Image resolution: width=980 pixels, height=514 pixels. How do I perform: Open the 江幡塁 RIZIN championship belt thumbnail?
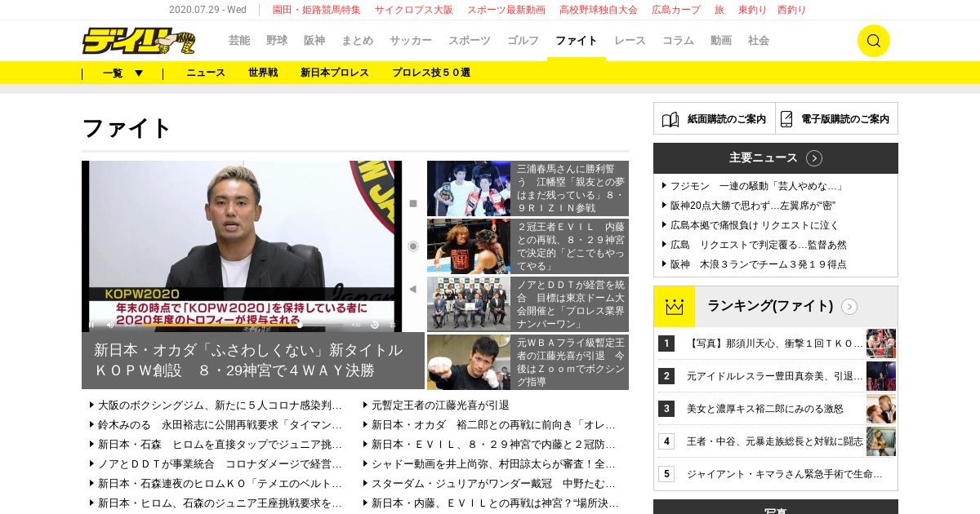click(469, 188)
